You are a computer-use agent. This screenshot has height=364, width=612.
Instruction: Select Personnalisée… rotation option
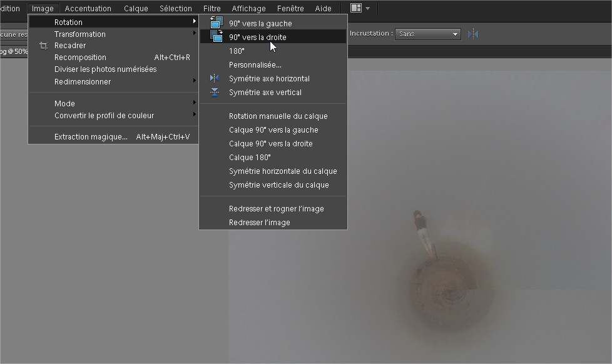pos(255,65)
